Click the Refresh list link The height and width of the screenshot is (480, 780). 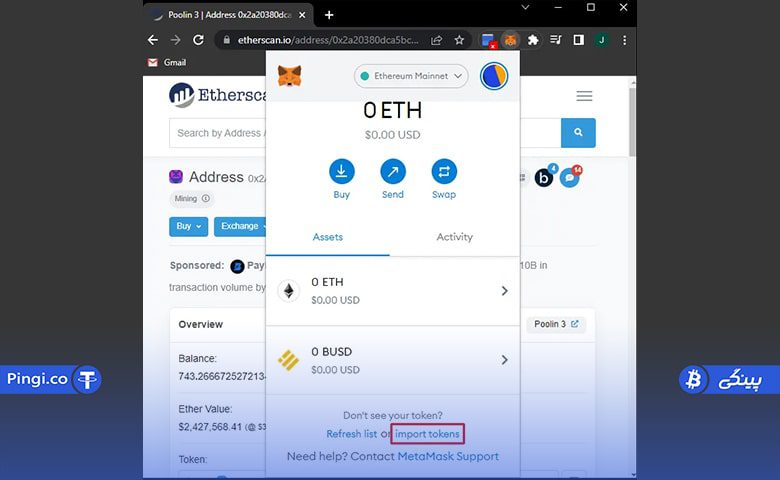point(351,434)
